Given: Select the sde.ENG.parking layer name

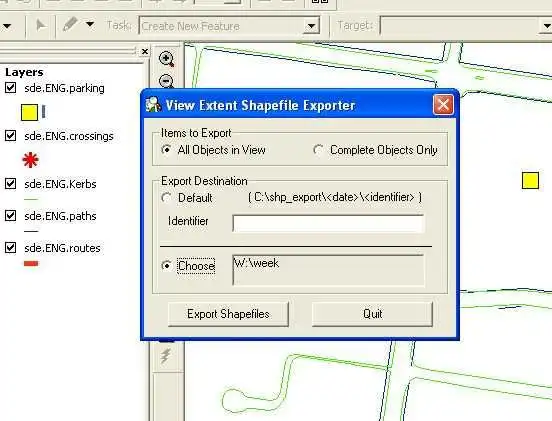Looking at the screenshot, I should click(x=64, y=88).
